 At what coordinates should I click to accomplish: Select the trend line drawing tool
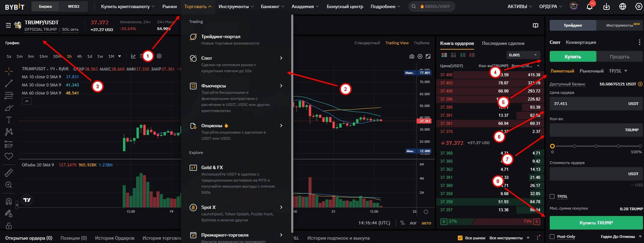[9, 83]
